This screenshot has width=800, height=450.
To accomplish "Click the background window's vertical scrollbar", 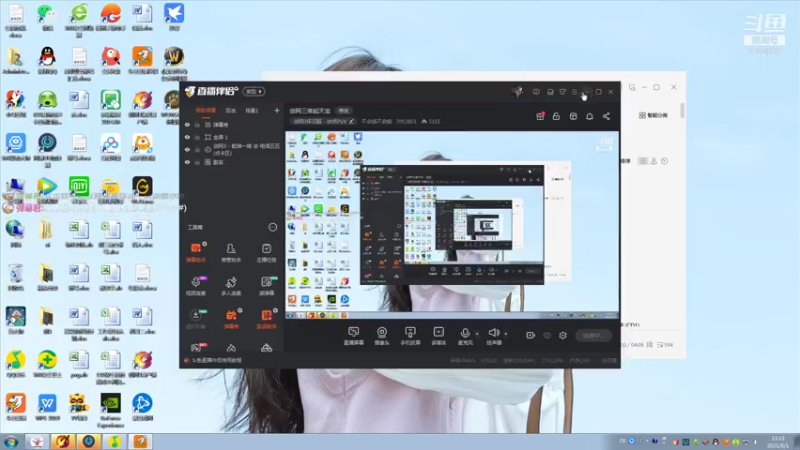I will [x=682, y=111].
